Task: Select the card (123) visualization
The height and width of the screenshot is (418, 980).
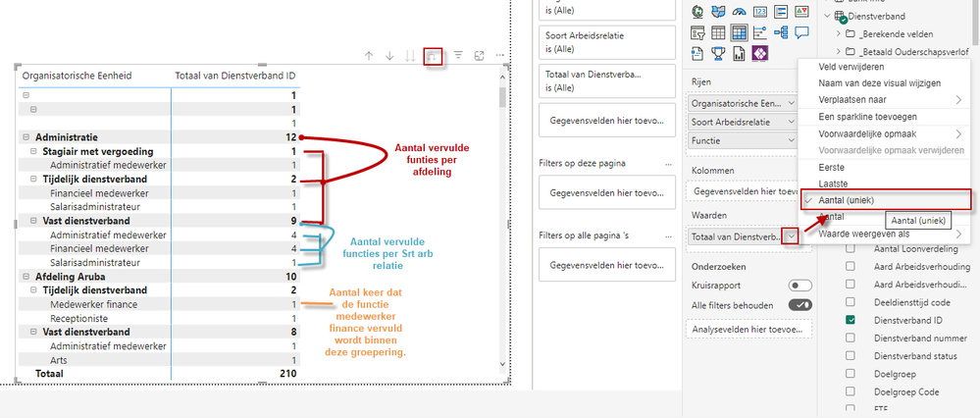Action: click(760, 12)
